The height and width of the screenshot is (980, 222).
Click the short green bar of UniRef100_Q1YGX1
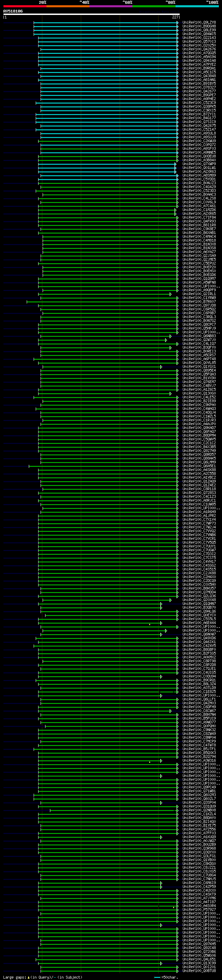tap(102, 367)
